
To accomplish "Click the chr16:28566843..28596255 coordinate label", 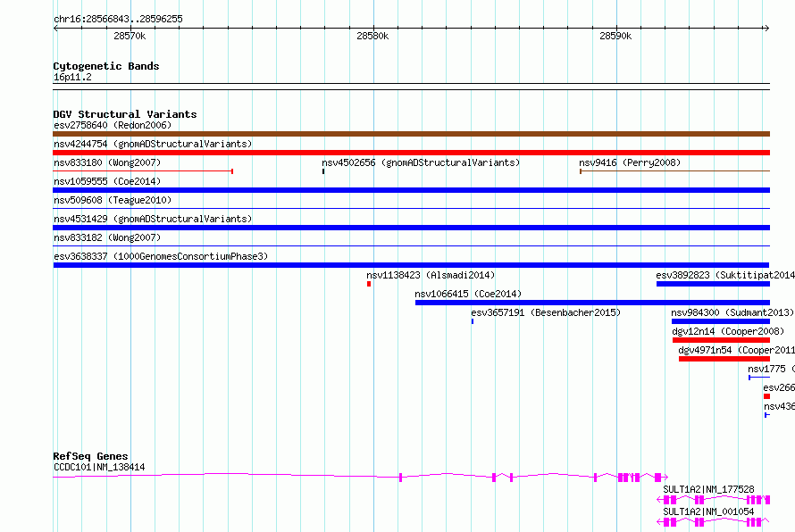I will [x=118, y=19].
